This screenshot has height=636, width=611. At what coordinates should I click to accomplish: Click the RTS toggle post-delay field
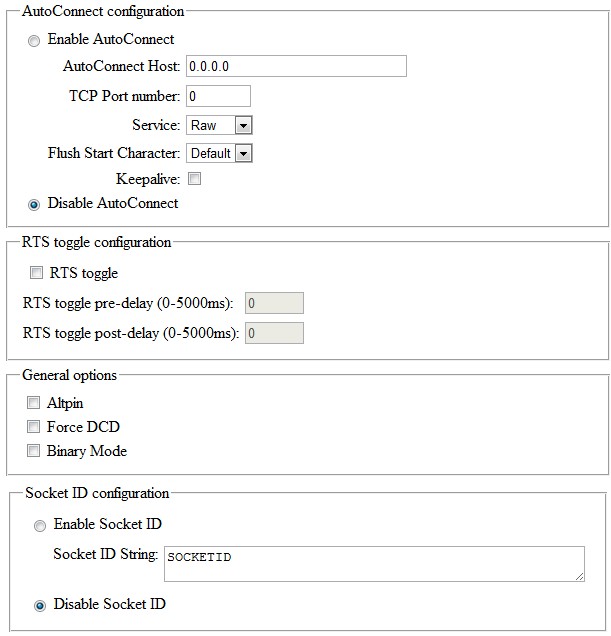coord(274,333)
